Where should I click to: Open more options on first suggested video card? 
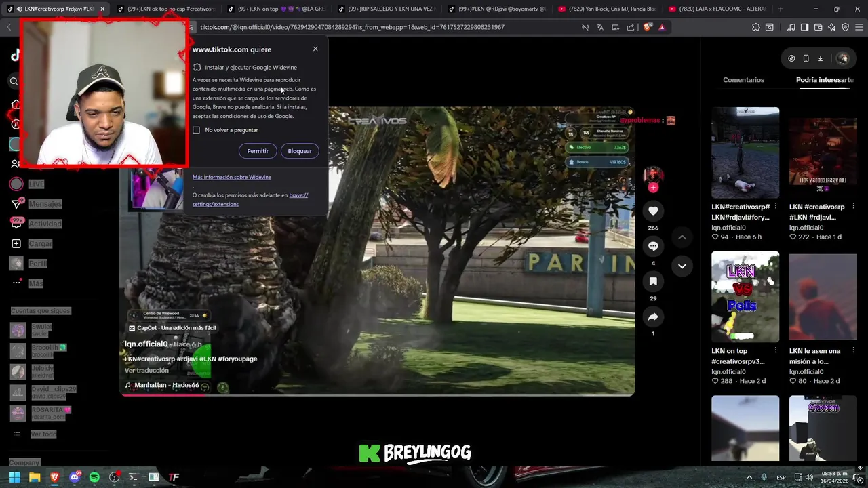point(775,207)
